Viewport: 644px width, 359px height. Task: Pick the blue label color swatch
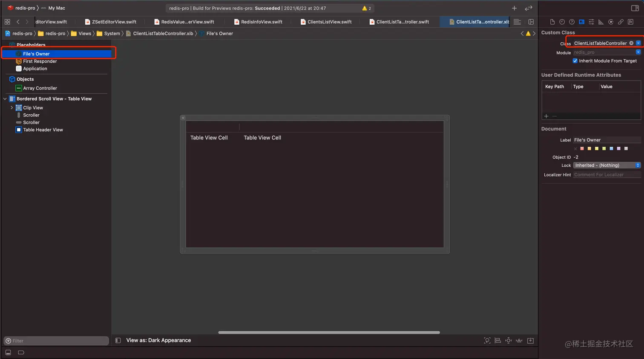coord(611,149)
